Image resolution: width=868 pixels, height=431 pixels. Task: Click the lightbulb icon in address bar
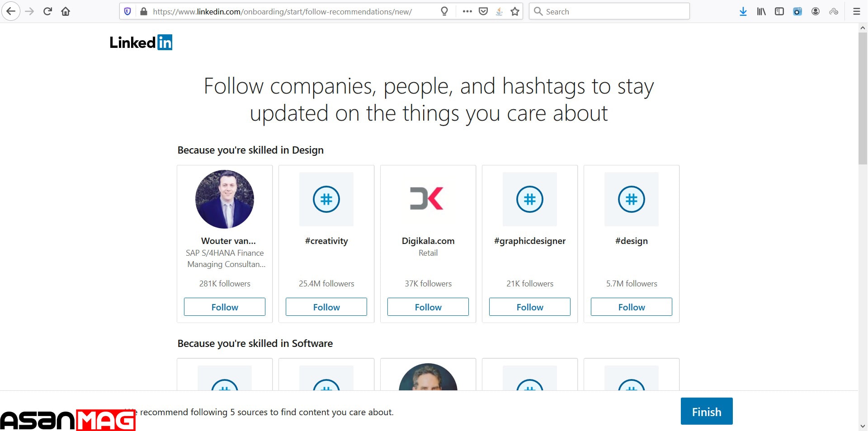[444, 11]
